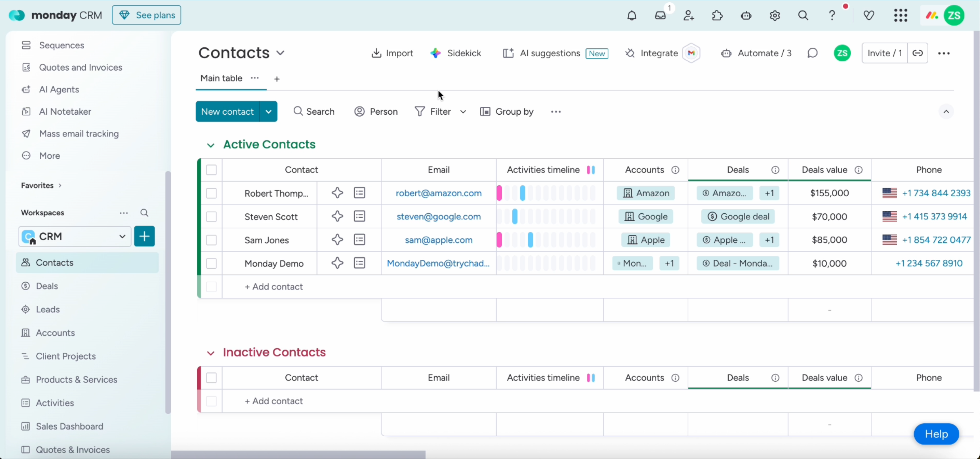Viewport: 980px width, 459px height.
Task: Click the Person filter in toolbar
Action: click(376, 112)
